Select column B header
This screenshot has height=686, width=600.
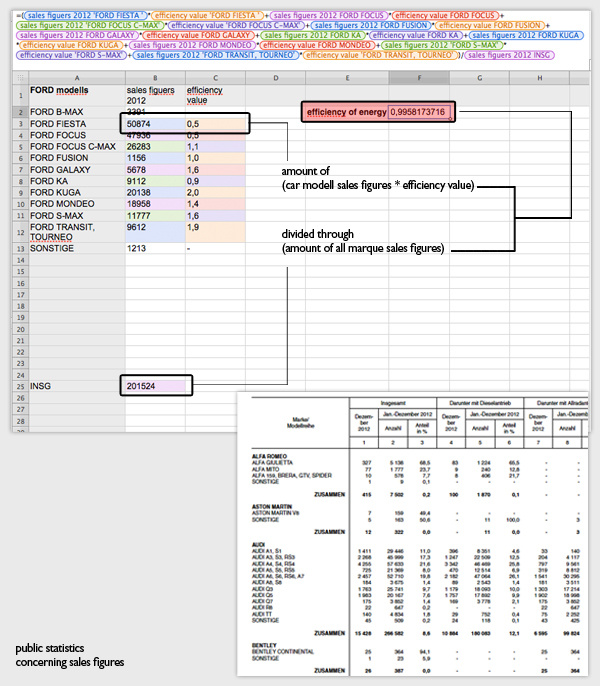(x=155, y=78)
